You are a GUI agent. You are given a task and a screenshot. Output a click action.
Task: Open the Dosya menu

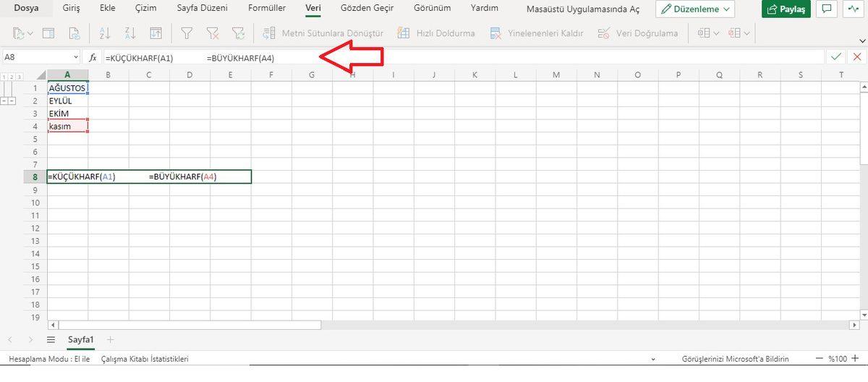[x=27, y=9]
